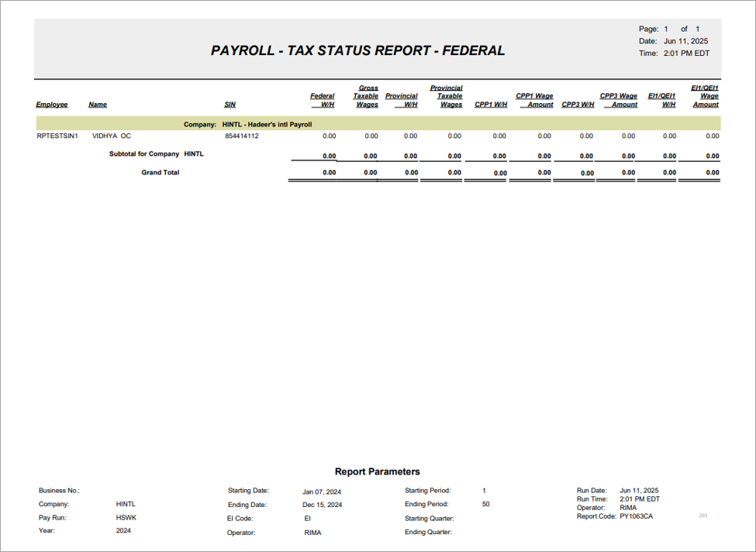Screen dimensions: 756x552
Task: Click the Business No. label
Action: pos(59,490)
